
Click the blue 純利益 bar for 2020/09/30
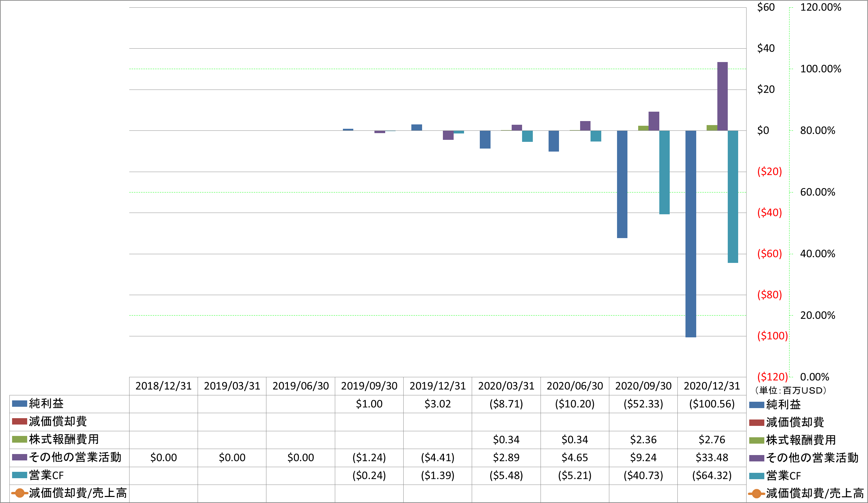click(622, 184)
